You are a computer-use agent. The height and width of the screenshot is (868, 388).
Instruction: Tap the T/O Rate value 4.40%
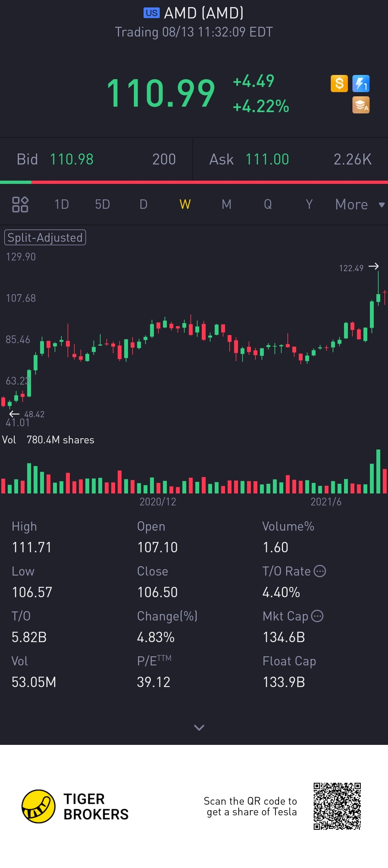[x=281, y=592]
